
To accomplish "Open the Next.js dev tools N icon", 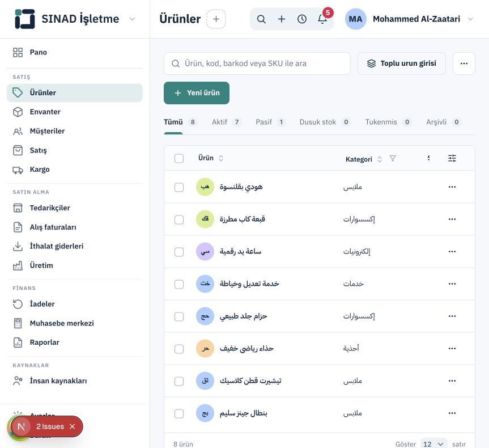I will [21, 426].
